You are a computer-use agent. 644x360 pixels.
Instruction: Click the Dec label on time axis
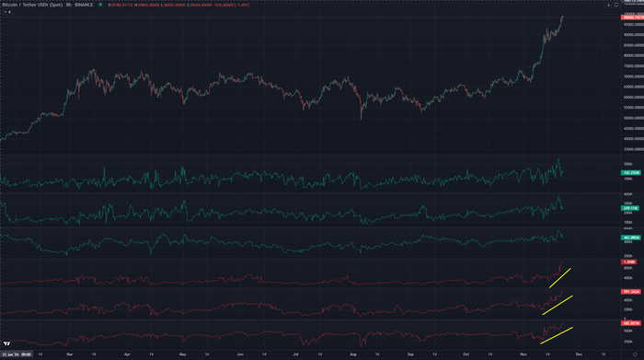coord(579,354)
